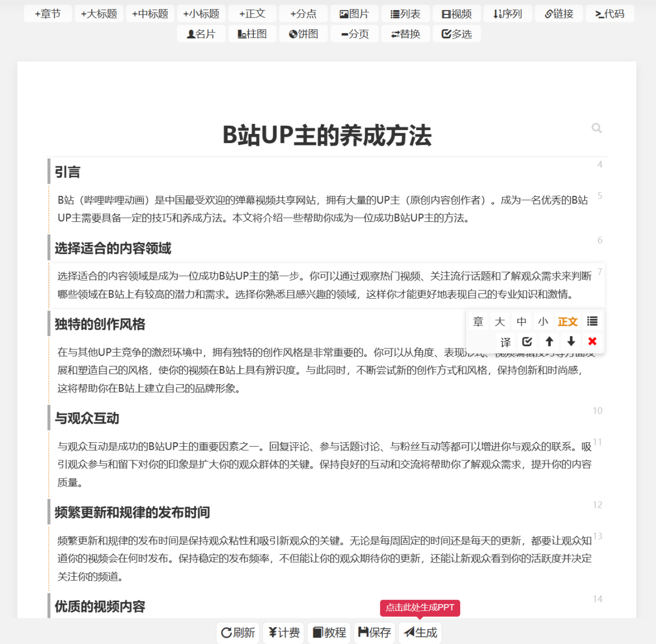Toggle block checkbox in floating toolbar
The image size is (656, 644).
tap(527, 341)
